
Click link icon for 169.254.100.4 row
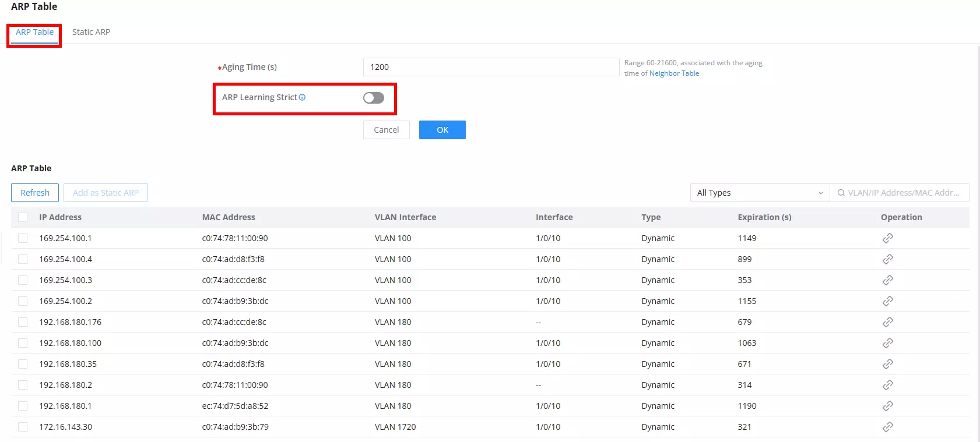(x=887, y=259)
